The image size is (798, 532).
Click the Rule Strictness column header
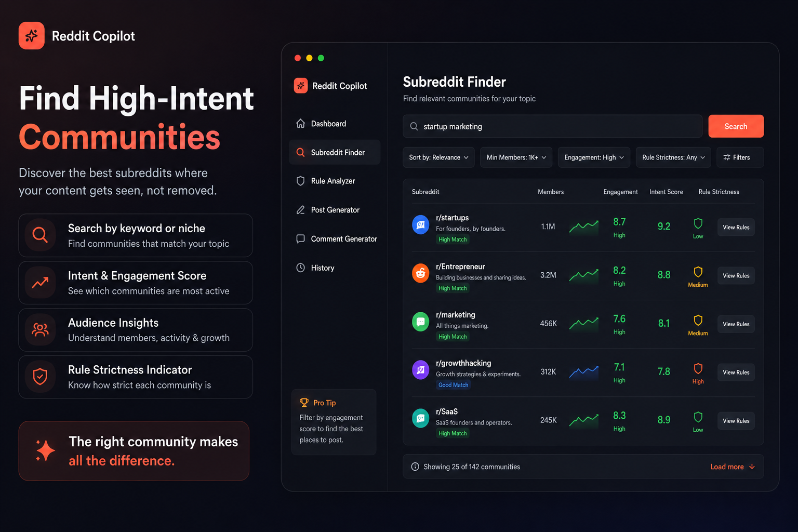click(719, 192)
